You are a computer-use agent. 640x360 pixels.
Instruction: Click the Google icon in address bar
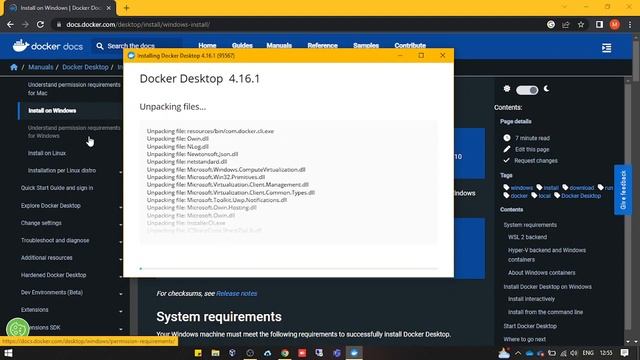click(551, 24)
